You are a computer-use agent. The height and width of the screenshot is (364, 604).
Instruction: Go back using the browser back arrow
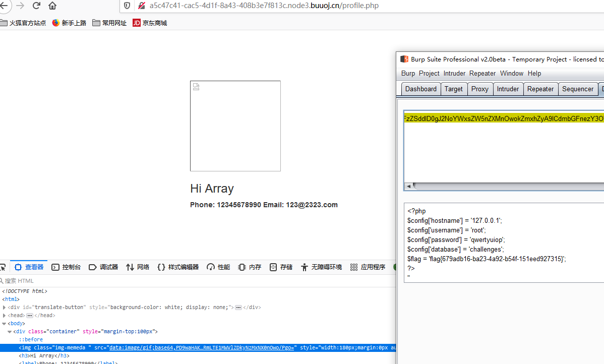point(4,6)
